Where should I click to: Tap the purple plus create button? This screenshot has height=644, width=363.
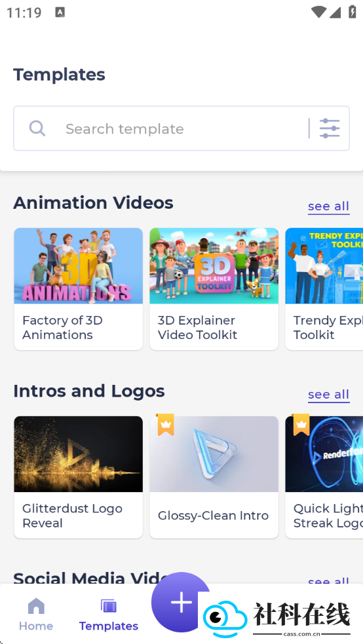pos(181,602)
